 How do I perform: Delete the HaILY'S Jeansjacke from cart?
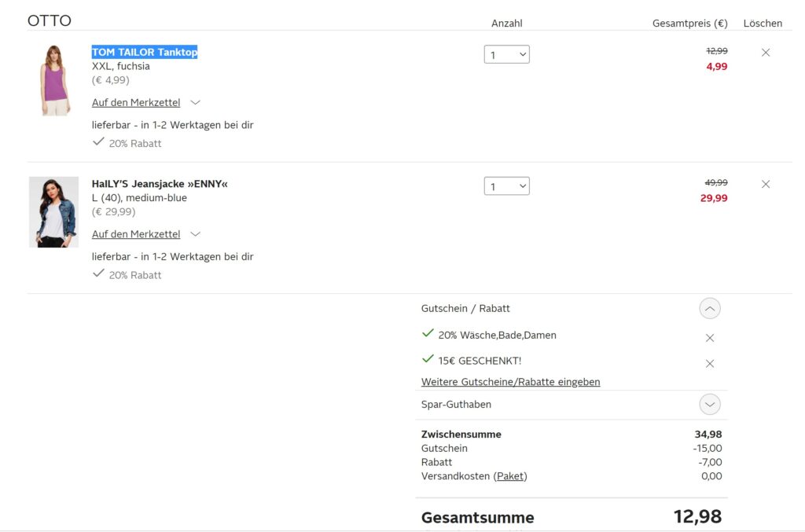tap(766, 184)
